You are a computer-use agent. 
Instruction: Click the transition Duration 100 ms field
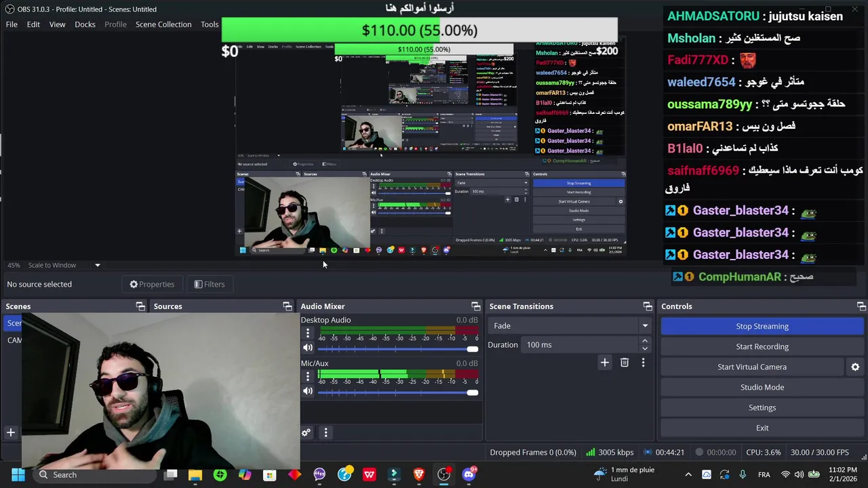coord(580,345)
